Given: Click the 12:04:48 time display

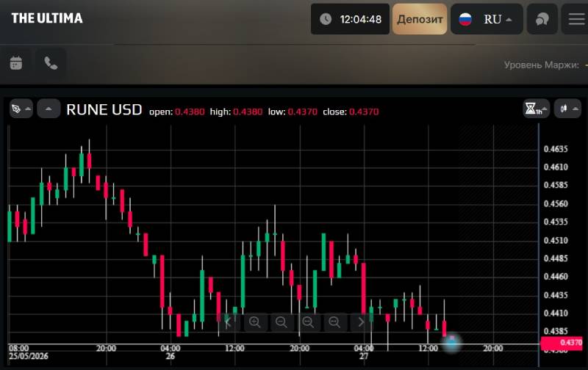Looking at the screenshot, I should (x=360, y=19).
